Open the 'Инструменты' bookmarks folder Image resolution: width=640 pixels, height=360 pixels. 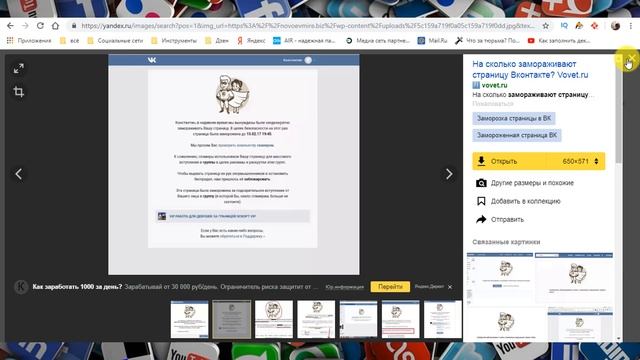pos(173,40)
